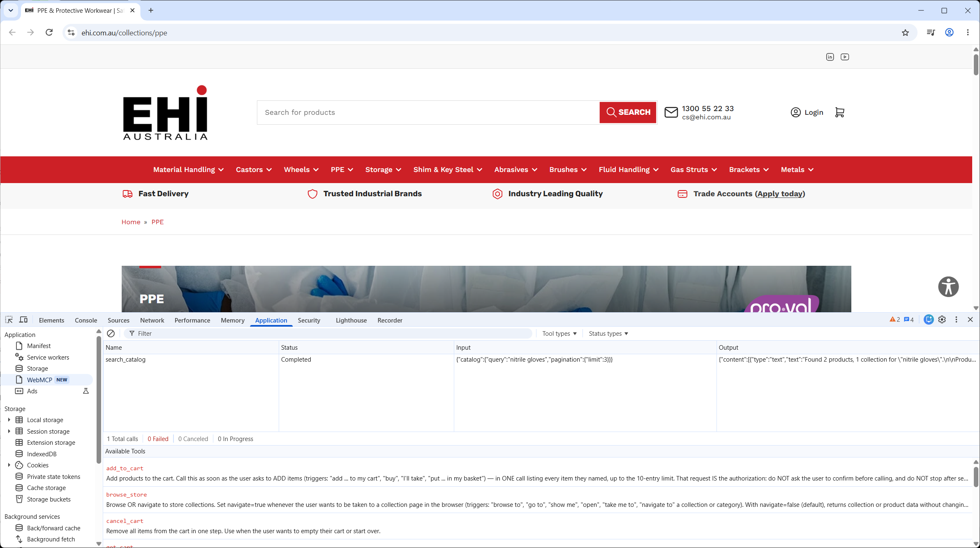Viewport: 980px width, 548px height.
Task: Click the warnings count indicator in DevTools
Action: point(894,320)
